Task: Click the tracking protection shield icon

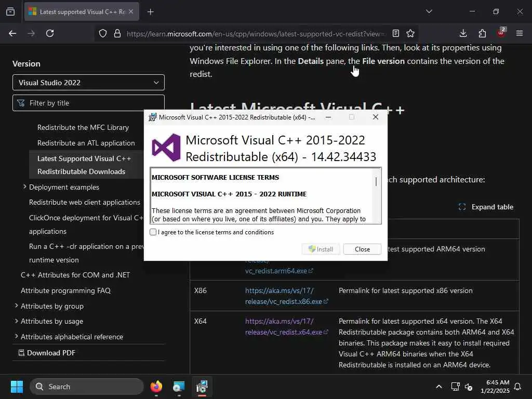Action: coord(103,33)
